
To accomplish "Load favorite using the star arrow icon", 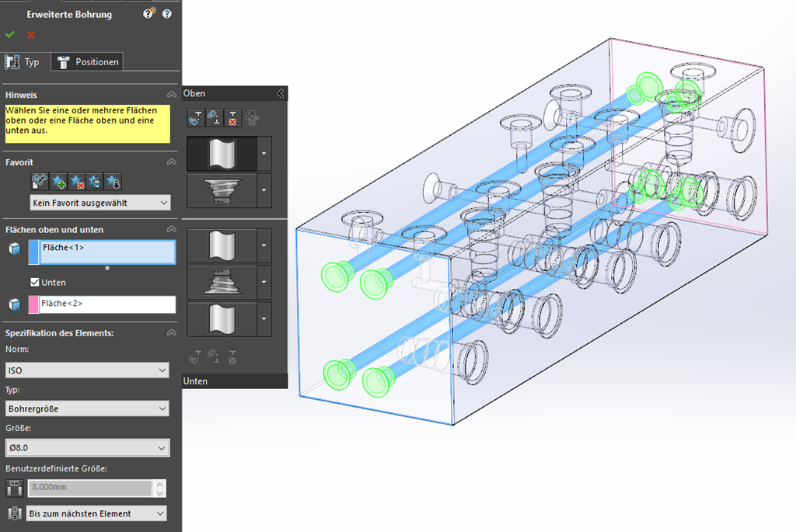I will click(113, 181).
